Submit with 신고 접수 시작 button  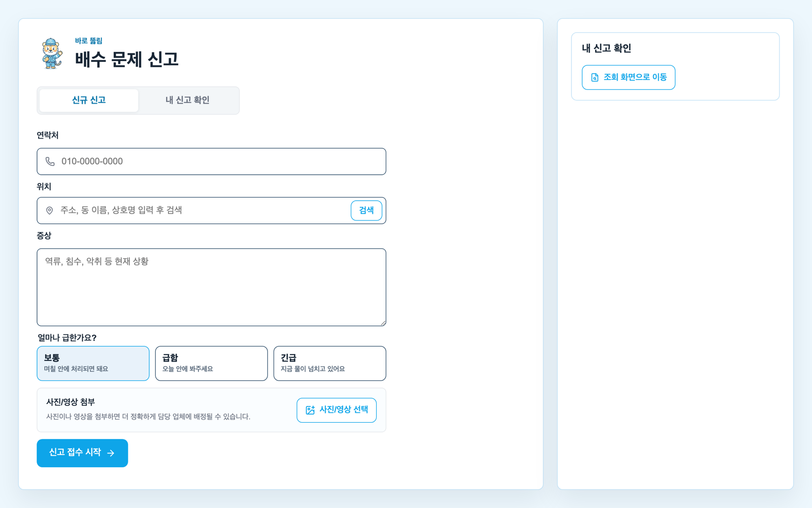click(82, 453)
